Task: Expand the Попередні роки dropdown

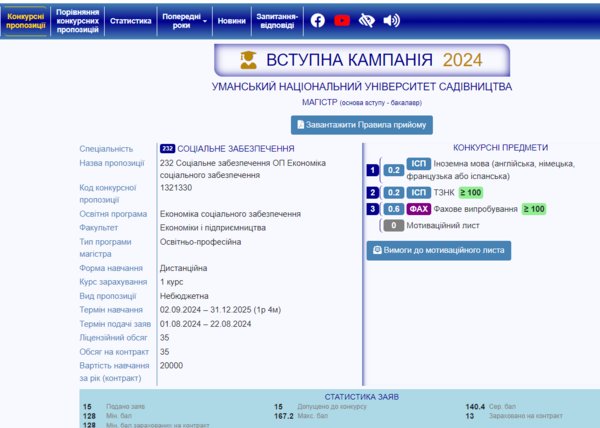Action: (x=185, y=20)
